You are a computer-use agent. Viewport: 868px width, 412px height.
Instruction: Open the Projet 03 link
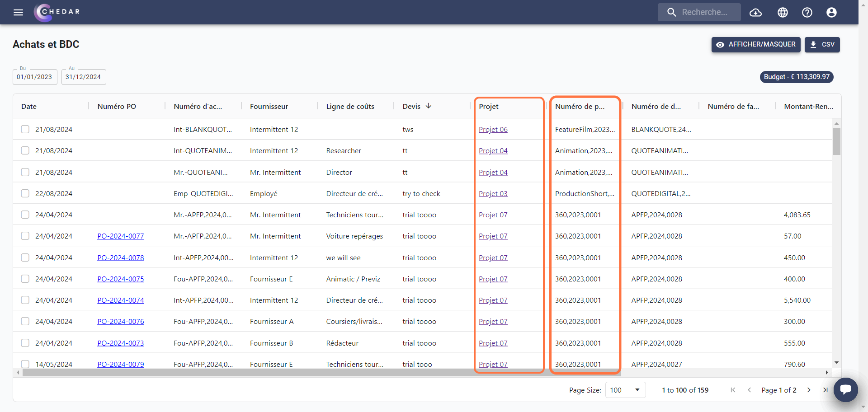pyautogui.click(x=493, y=193)
